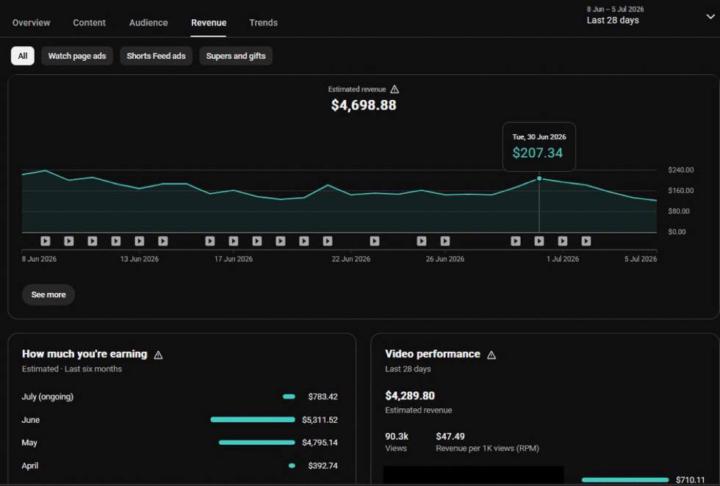Click the $392.74 April amount
The image size is (720, 486).
click(x=323, y=466)
